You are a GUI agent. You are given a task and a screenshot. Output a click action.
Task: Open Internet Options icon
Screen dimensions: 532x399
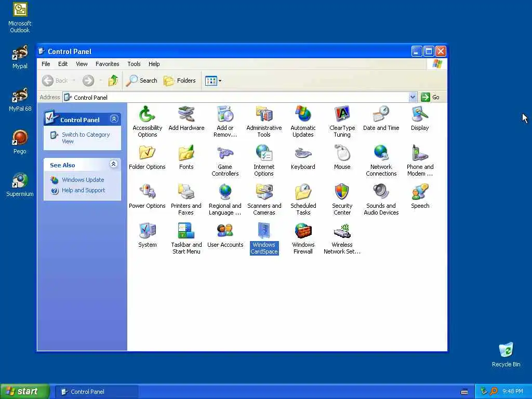pos(264,160)
